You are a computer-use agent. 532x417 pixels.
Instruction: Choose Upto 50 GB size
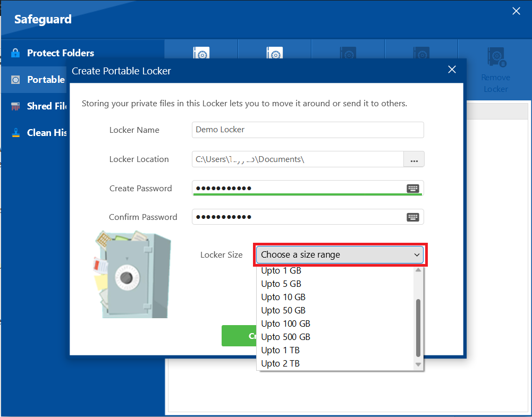(x=336, y=310)
